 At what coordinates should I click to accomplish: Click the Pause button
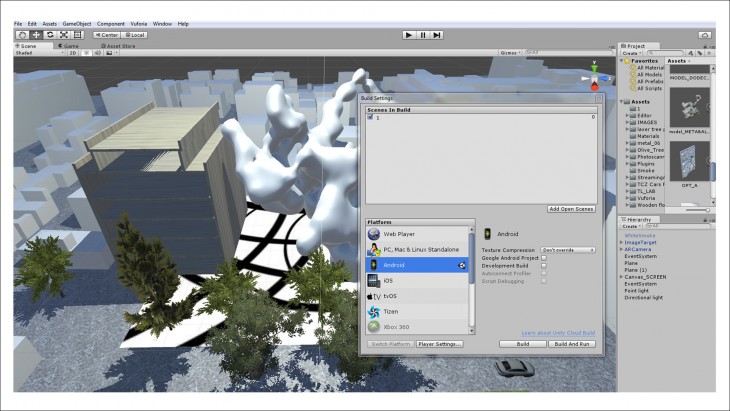pyautogui.click(x=423, y=34)
